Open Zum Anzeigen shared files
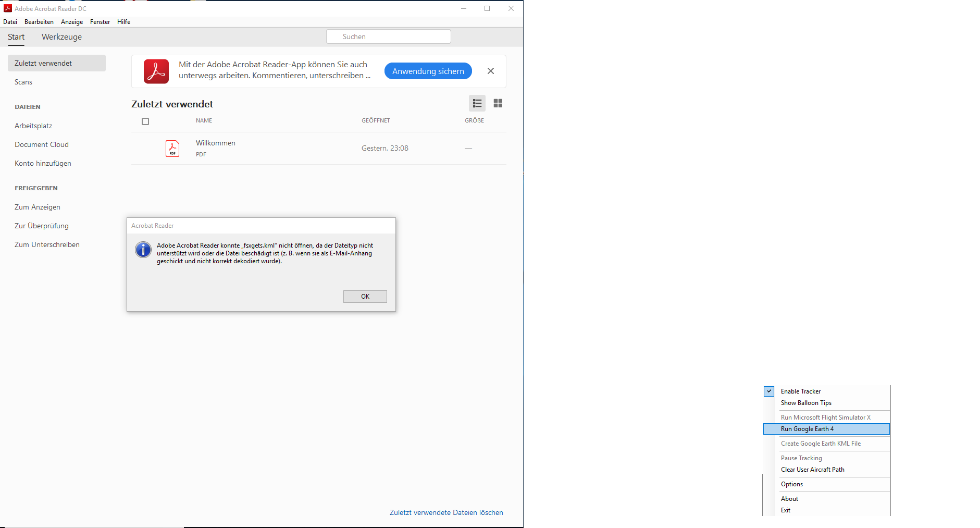 [38, 207]
